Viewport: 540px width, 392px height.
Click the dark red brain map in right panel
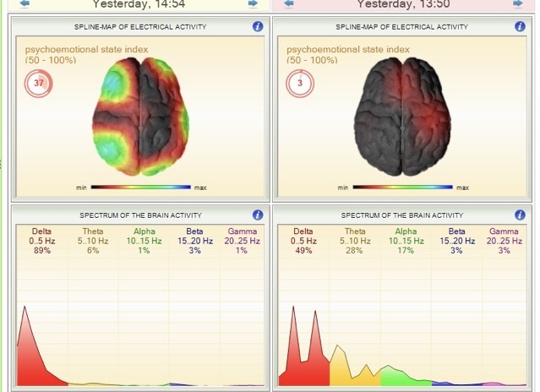(402, 117)
